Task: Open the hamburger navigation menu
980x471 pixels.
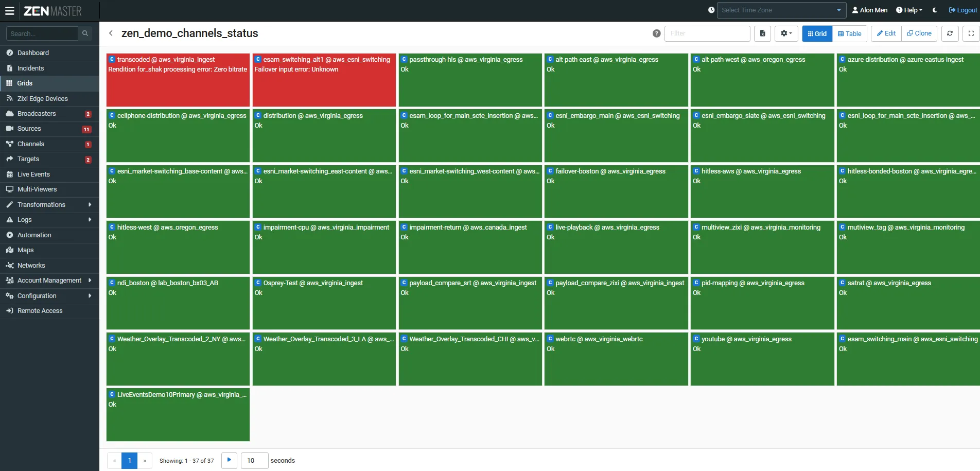Action: (x=9, y=10)
